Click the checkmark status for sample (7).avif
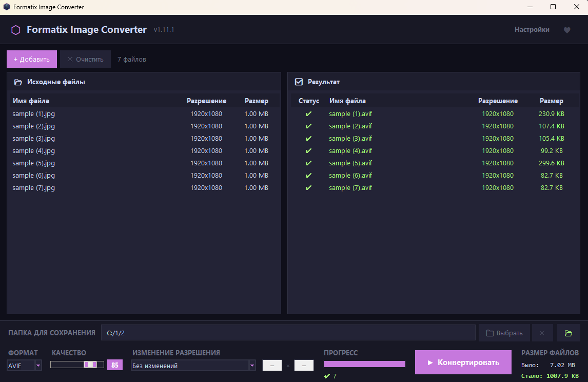Screen dimensions: 588x382 pyautogui.click(x=309, y=187)
